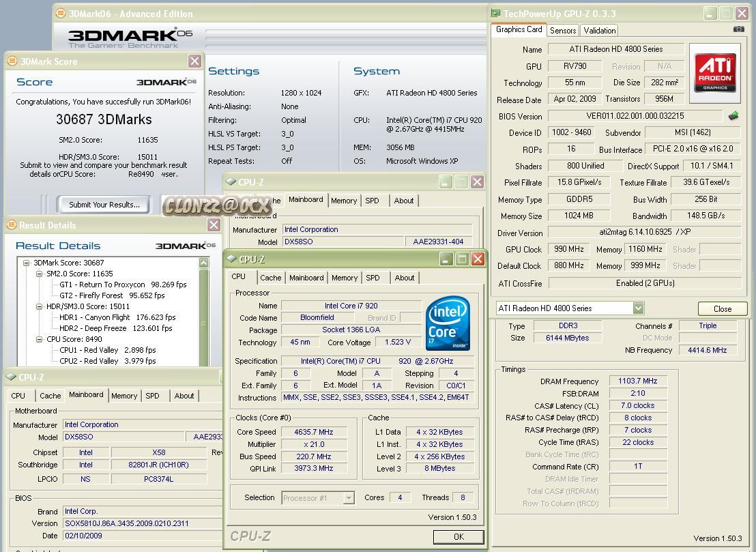756x552 pixels.
Task: Click the Result Details window title icon
Action: coord(12,224)
